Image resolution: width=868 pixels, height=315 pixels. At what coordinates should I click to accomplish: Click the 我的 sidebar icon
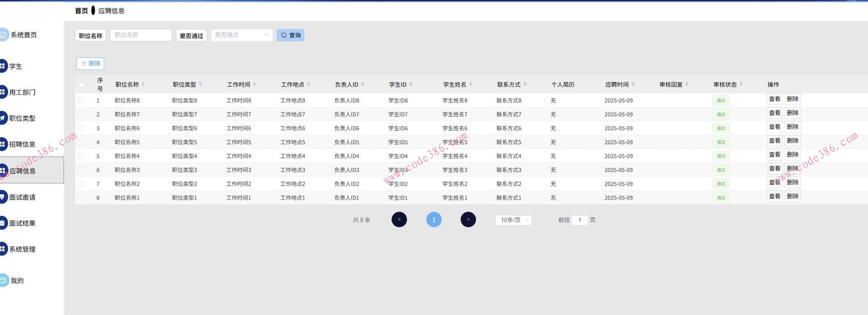point(3,280)
